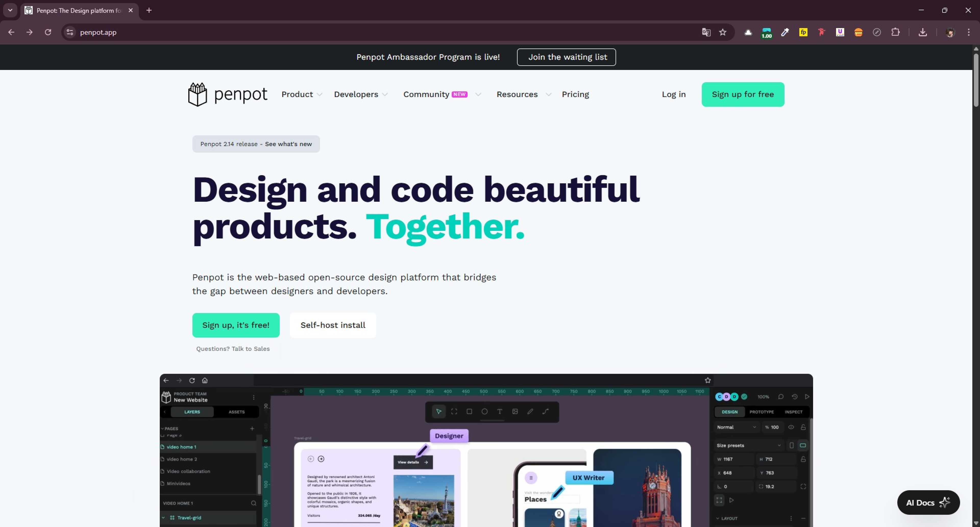
Task: Collapse the LAYOUT section
Action: click(x=718, y=518)
